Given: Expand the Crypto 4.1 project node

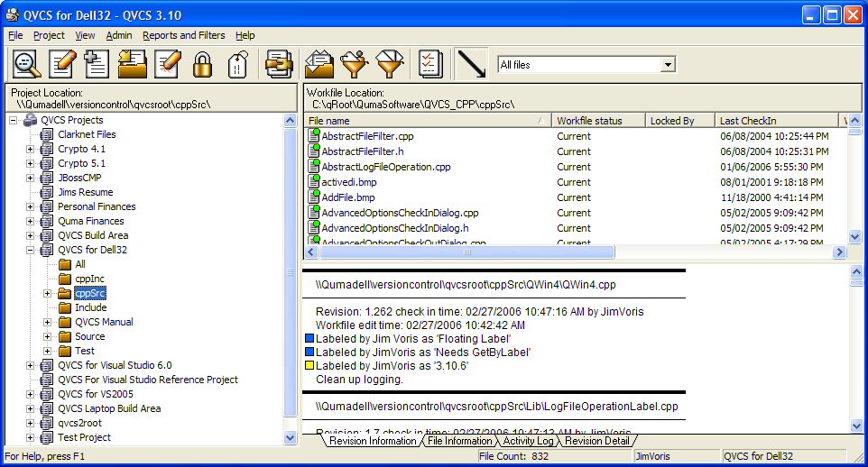Looking at the screenshot, I should pos(31,149).
